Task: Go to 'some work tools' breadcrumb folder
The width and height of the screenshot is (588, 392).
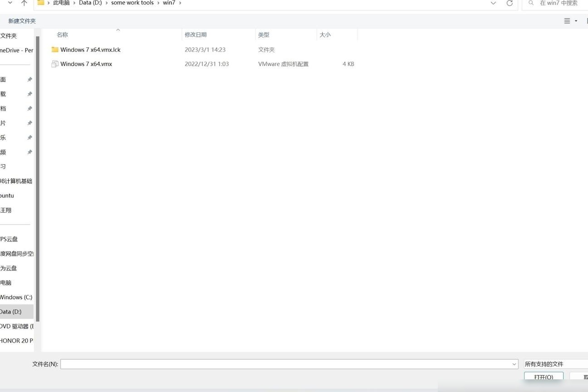Action: click(x=132, y=3)
